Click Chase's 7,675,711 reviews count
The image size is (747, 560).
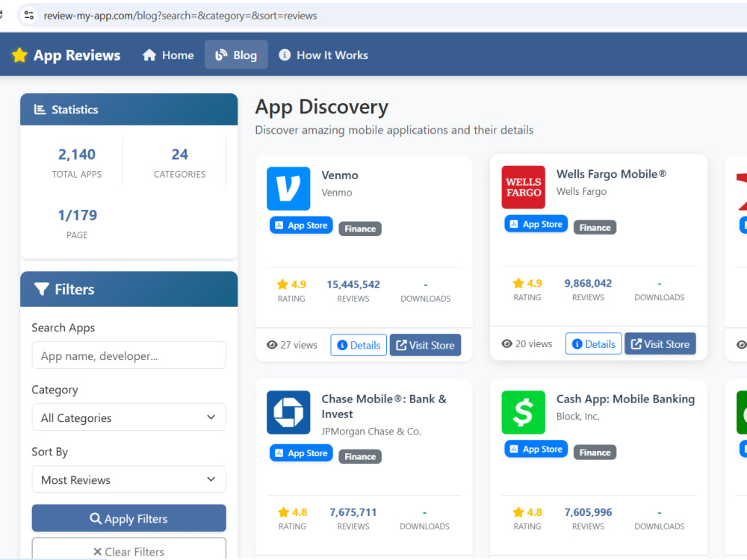click(353, 512)
